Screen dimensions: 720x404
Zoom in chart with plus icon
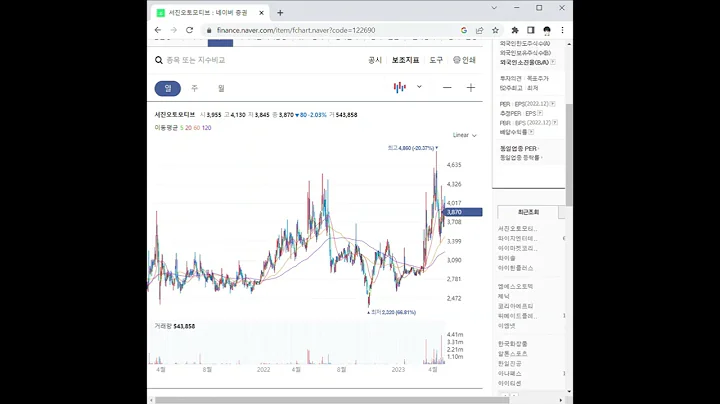pyautogui.click(x=471, y=88)
